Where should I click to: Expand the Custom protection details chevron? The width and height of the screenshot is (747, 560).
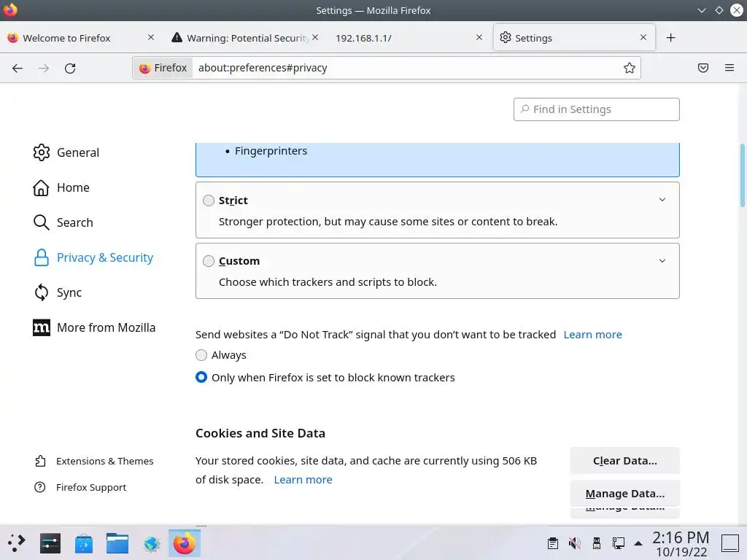click(x=662, y=261)
